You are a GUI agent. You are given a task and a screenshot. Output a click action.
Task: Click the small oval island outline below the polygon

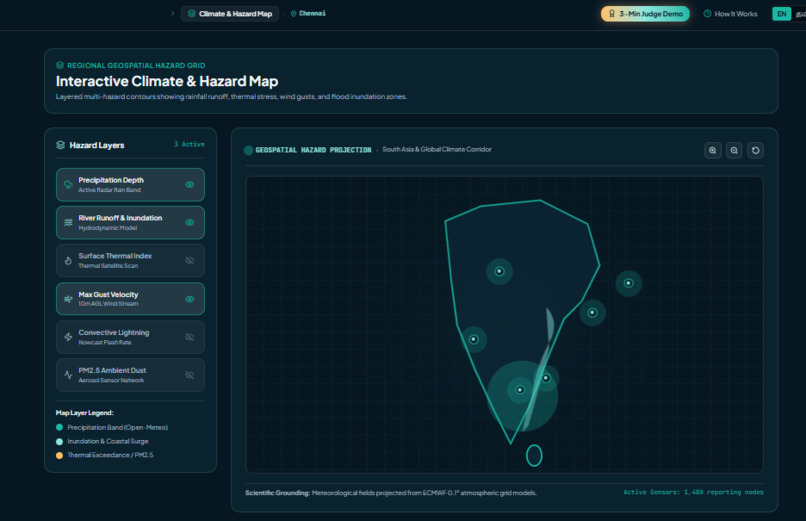tap(534, 455)
